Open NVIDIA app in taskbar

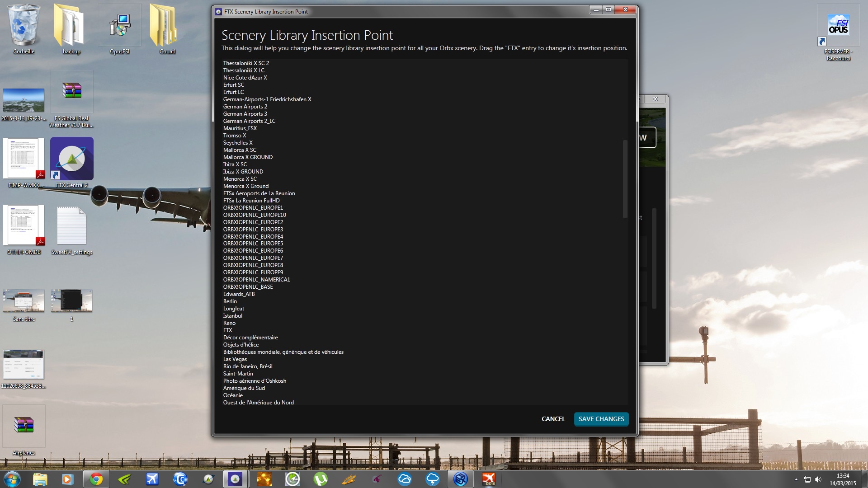(124, 479)
